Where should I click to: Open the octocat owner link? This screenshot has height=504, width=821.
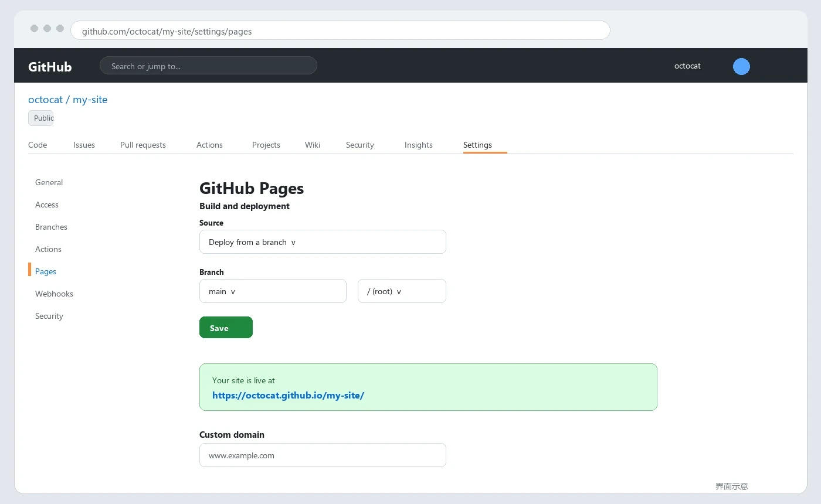[45, 100]
